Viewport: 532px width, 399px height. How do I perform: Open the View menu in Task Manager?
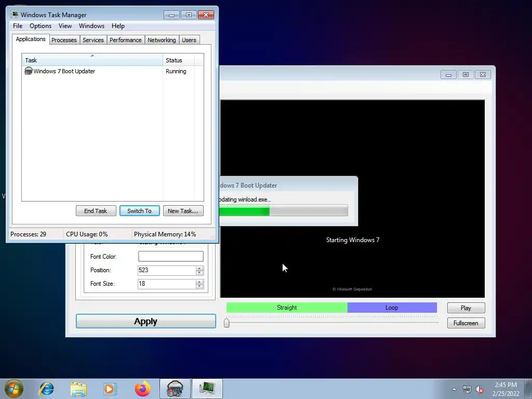tap(65, 26)
